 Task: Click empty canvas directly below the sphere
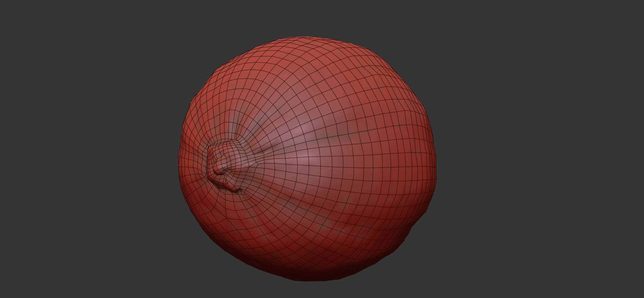tap(306, 290)
